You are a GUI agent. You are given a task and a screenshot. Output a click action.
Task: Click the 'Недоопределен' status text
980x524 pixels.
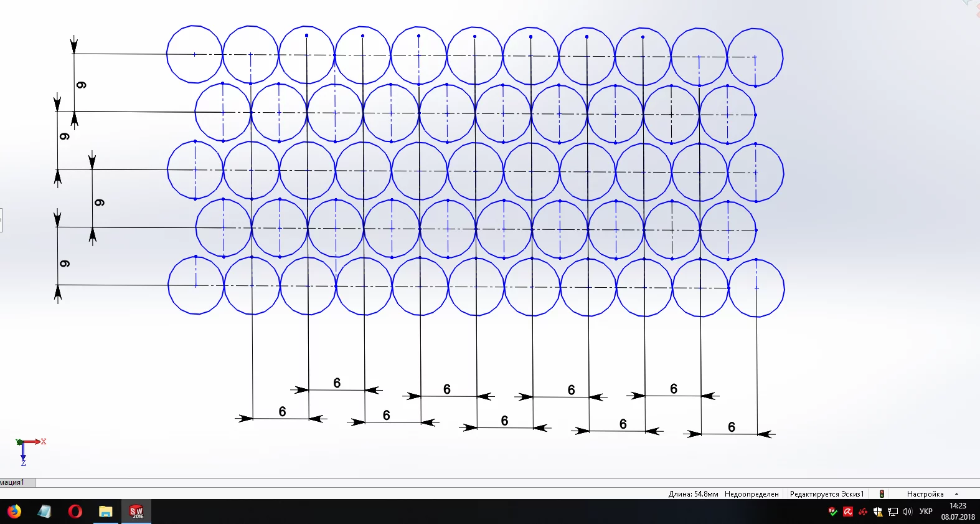(x=751, y=494)
